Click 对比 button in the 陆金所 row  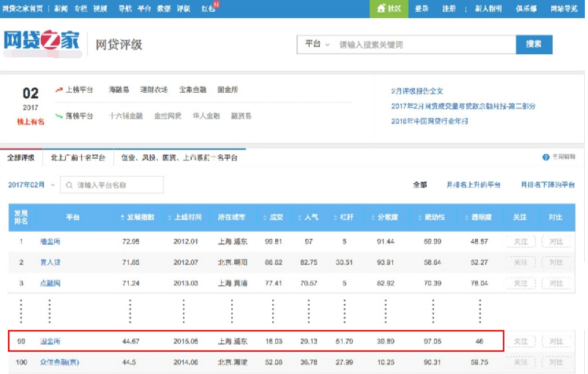556,242
